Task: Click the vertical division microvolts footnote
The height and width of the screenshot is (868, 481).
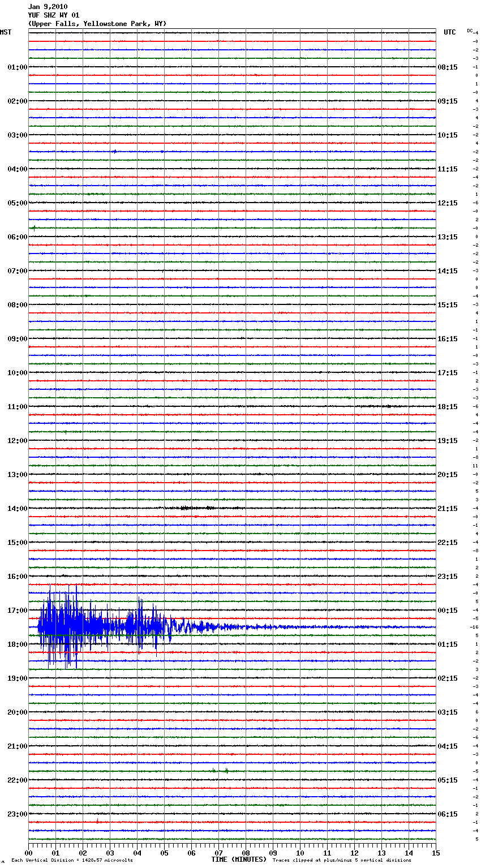Action: [72, 860]
